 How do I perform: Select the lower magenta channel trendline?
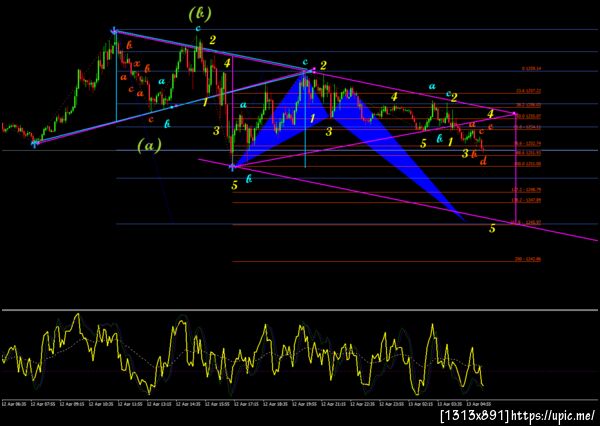(x=398, y=200)
